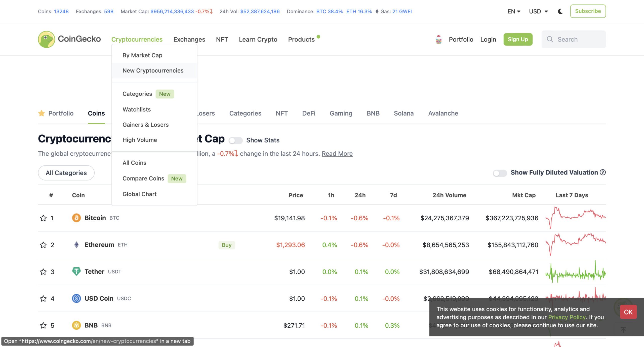This screenshot has height=347, width=644.
Task: Click the Search input field
Action: point(574,39)
